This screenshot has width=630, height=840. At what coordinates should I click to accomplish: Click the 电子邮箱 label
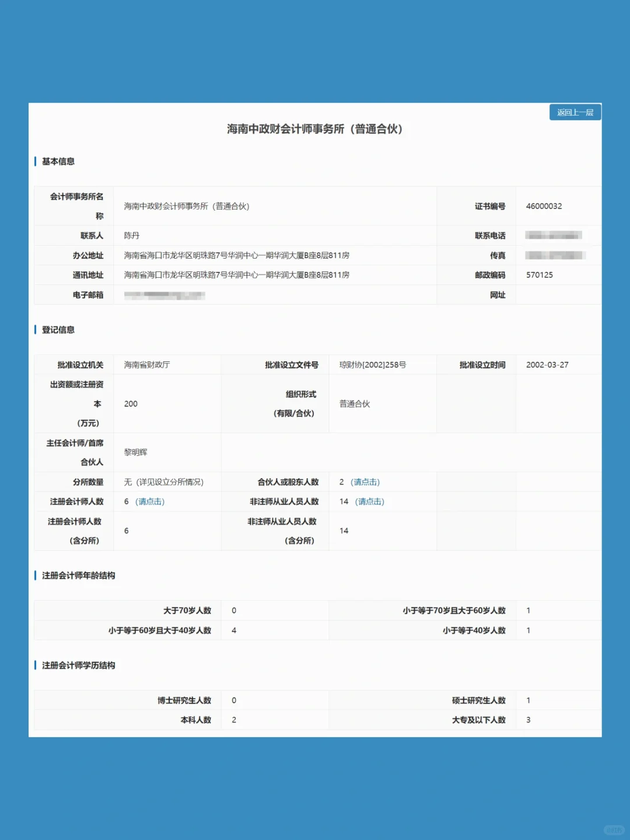[x=88, y=295]
